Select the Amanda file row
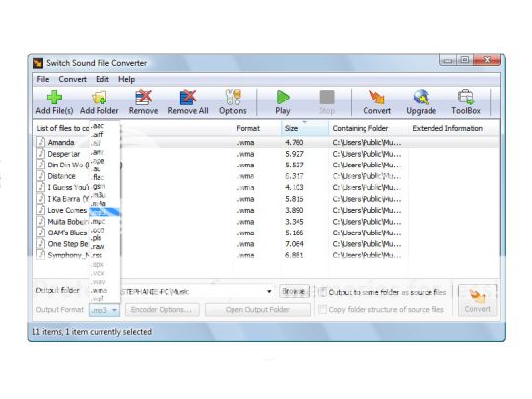Image resolution: width=532 pixels, height=399 pixels. coord(267,142)
